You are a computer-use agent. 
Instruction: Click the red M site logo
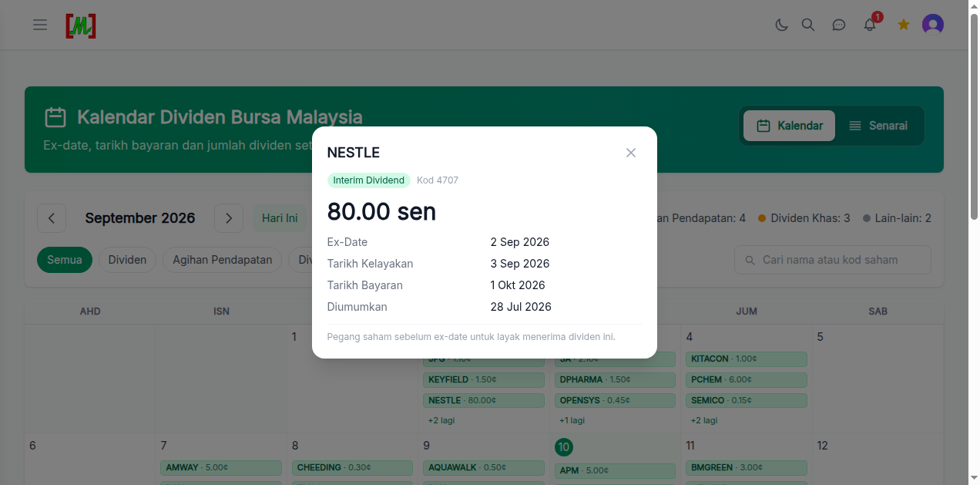tap(81, 25)
